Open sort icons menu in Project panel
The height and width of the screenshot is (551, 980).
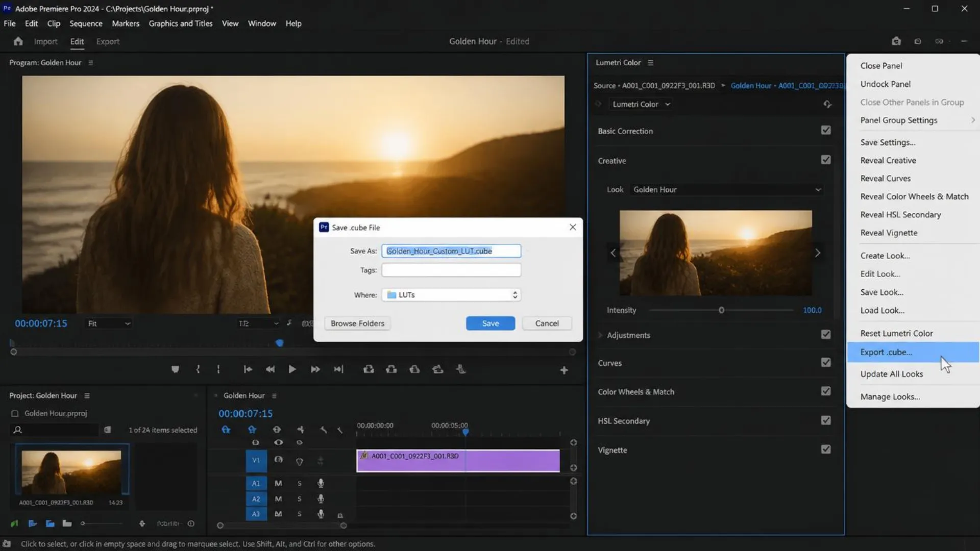[x=142, y=523]
